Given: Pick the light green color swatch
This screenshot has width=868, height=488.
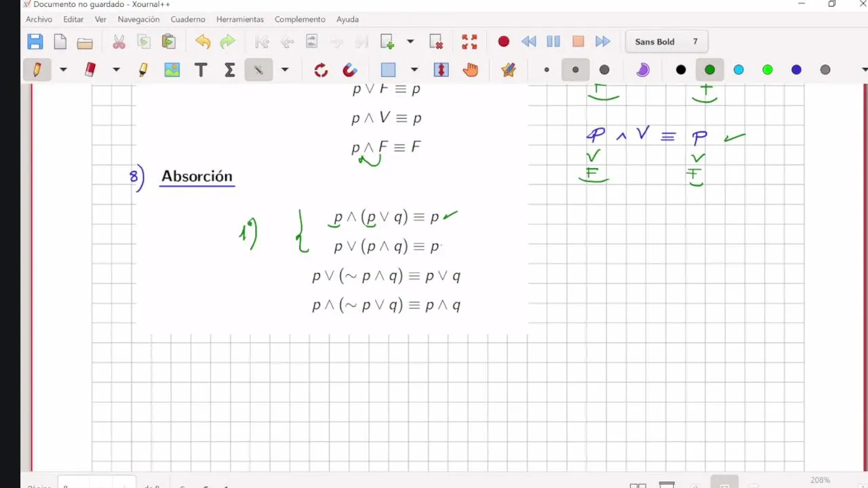Looking at the screenshot, I should 768,70.
